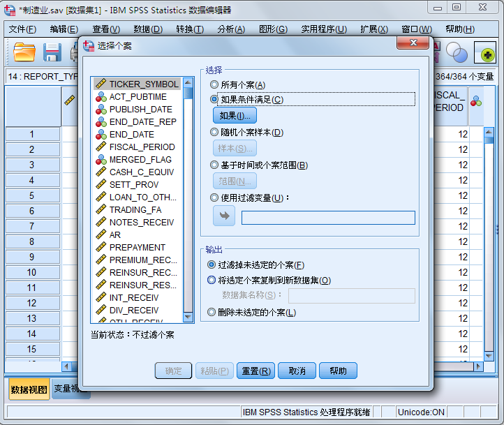Select the 'Random sample of cases' (随机个案样本) option
Viewport: 504px width, 425px height.
246,133
